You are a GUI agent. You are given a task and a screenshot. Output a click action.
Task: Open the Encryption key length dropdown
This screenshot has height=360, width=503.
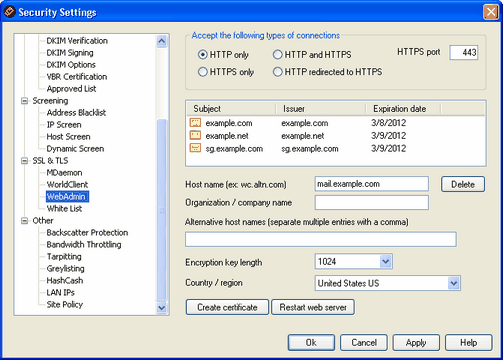coord(386,261)
